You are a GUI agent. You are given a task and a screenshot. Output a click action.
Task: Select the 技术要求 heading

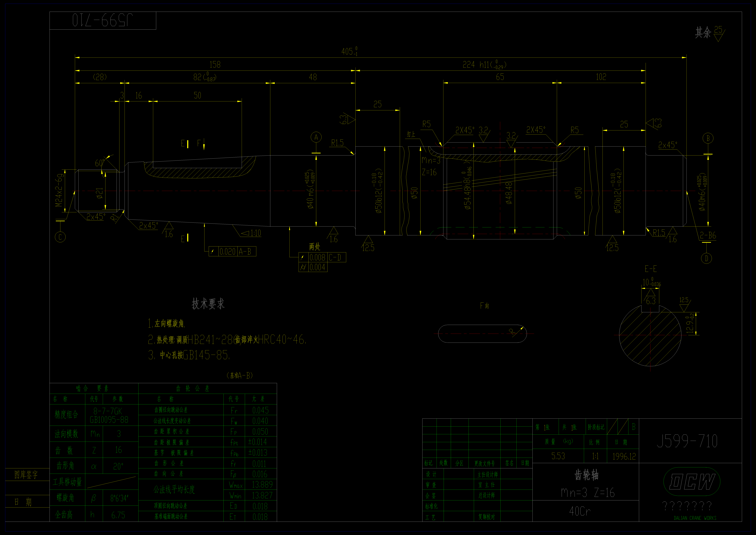208,304
